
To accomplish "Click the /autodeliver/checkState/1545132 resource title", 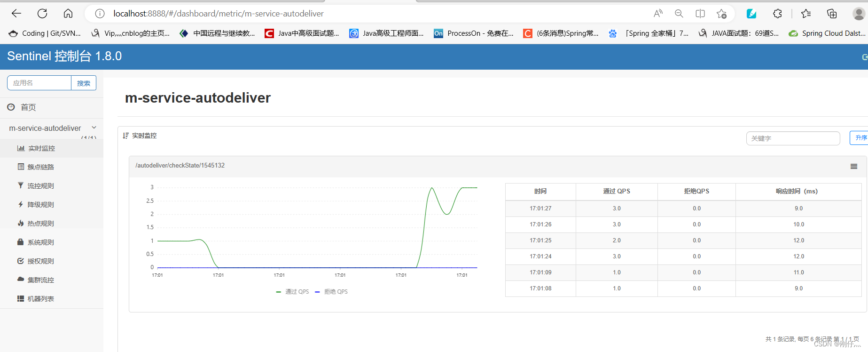I will click(180, 166).
